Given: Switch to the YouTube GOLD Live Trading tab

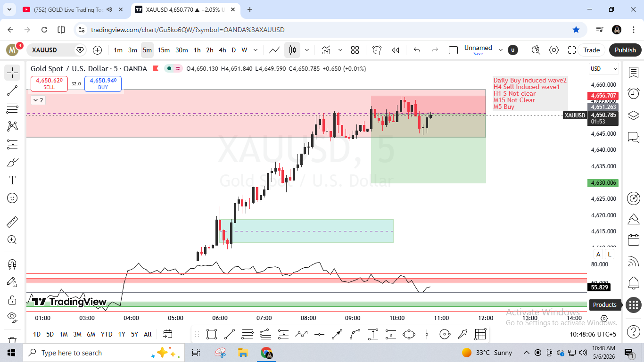Looking at the screenshot, I should 68,9.
